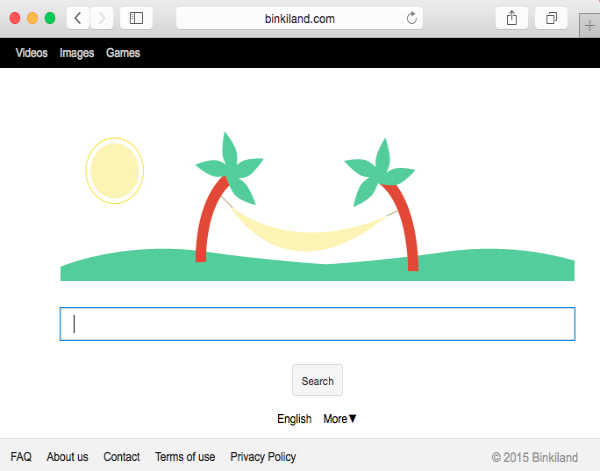Click the Safari back arrow button
The image size is (600, 471).
coord(79,18)
